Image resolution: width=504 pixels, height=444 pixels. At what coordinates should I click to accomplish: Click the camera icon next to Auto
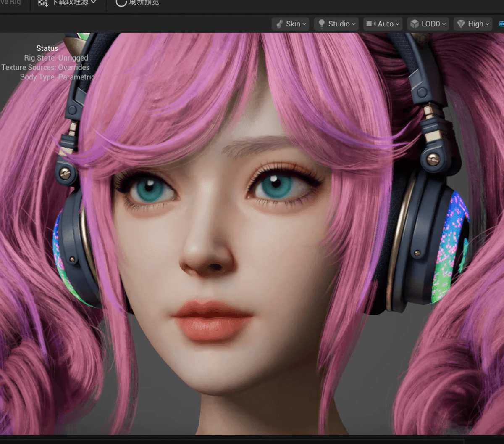tap(371, 24)
